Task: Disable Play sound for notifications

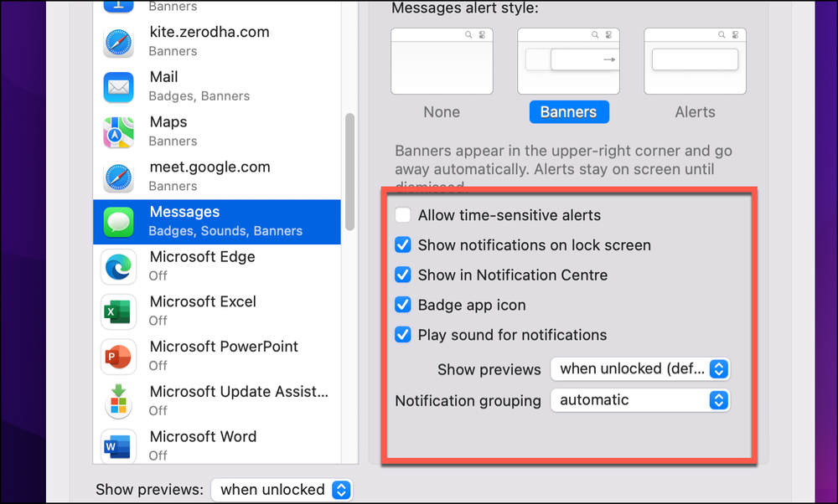Action: coord(402,335)
